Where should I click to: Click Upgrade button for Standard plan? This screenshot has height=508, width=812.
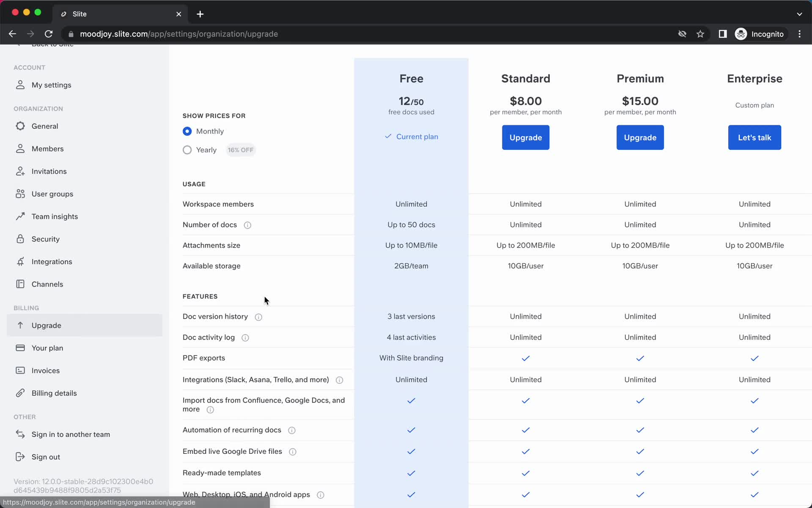pyautogui.click(x=526, y=137)
